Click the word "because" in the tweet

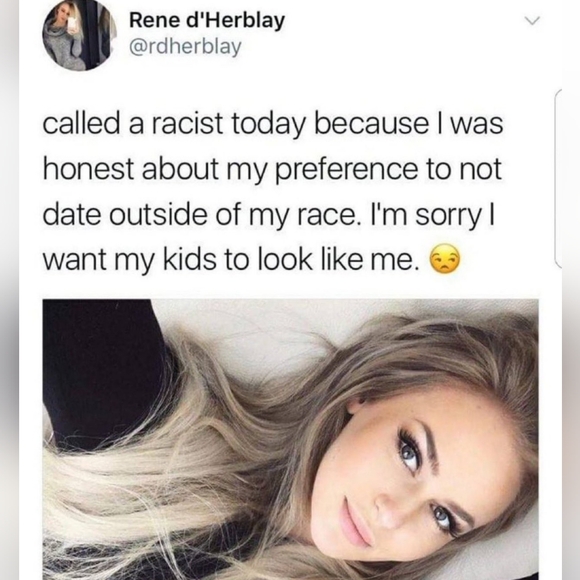point(372,124)
